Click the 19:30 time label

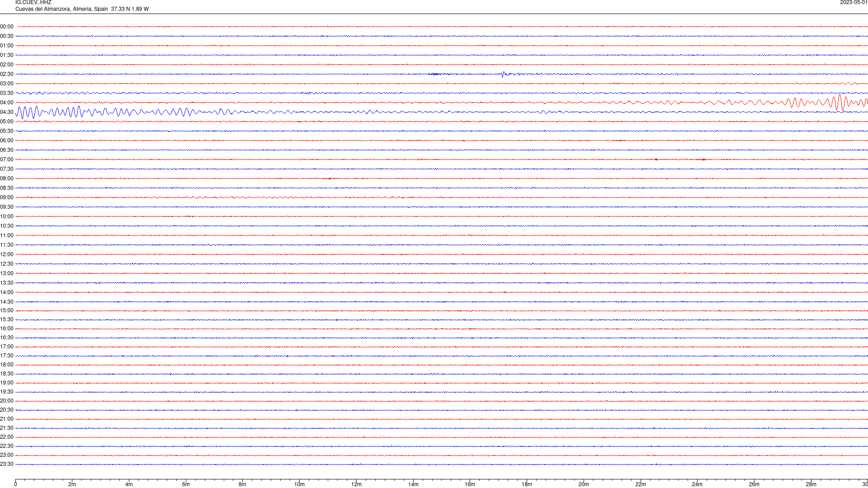point(7,392)
